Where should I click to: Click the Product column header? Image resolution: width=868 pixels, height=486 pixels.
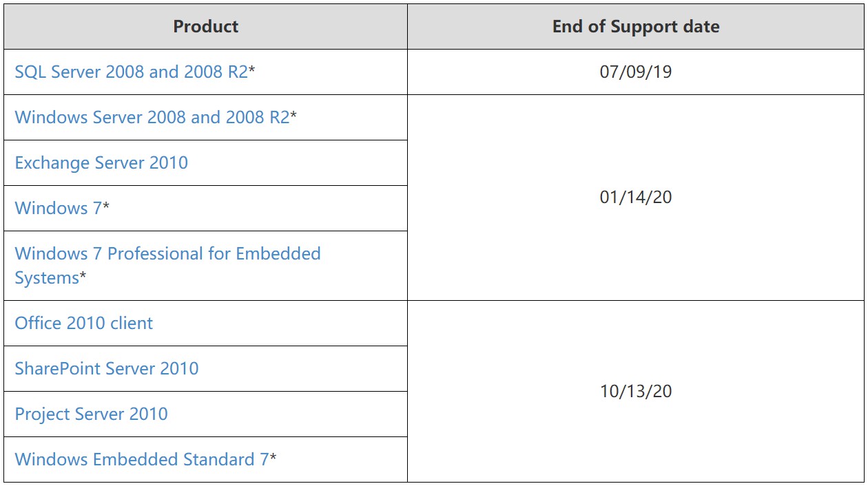205,27
